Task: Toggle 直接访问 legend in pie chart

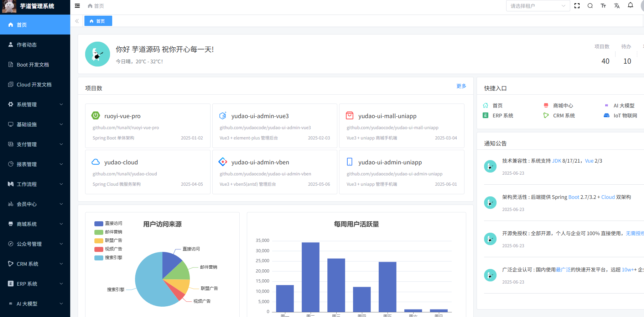Action: tap(108, 223)
